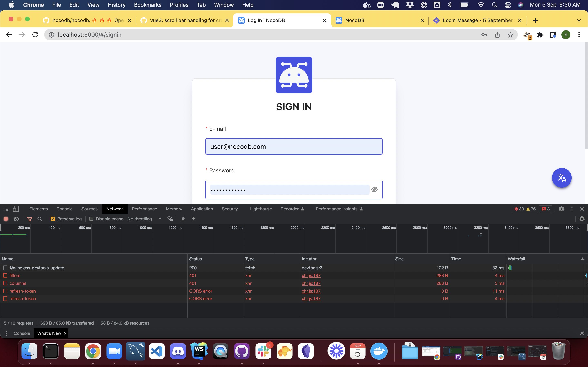The image size is (588, 367).
Task: Export the HAR file
Action: [193, 219]
